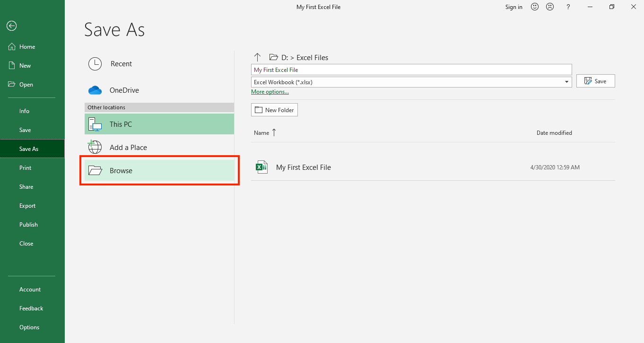Click Sign in at the top
644x343 pixels.
514,7
